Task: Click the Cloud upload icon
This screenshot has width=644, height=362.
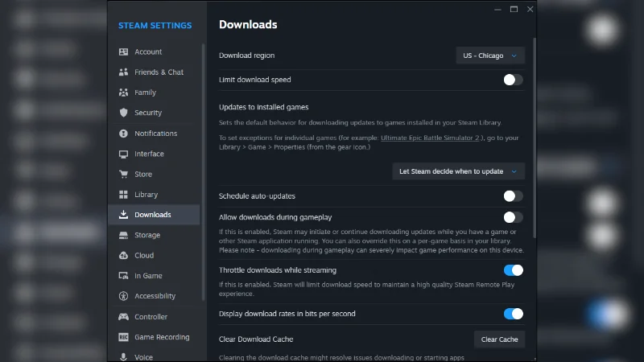Action: click(123, 255)
